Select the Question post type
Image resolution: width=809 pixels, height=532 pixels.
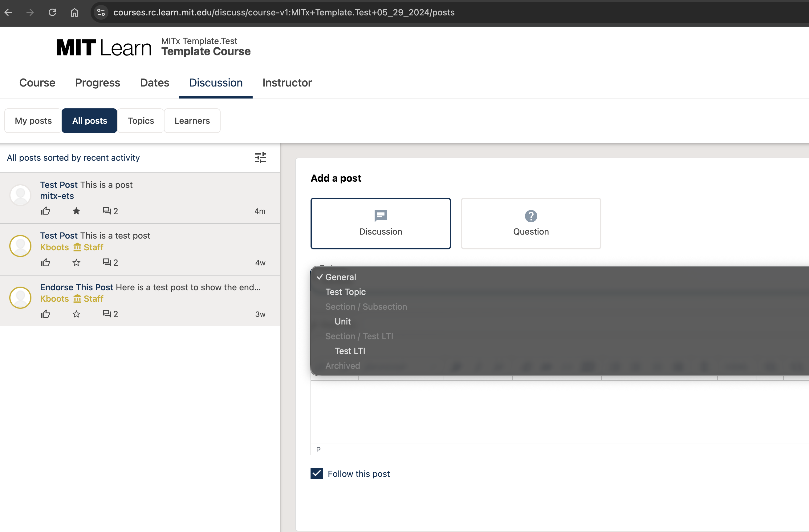coord(531,224)
